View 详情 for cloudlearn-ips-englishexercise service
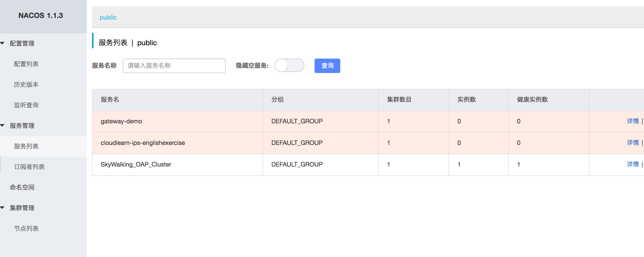 [x=633, y=143]
